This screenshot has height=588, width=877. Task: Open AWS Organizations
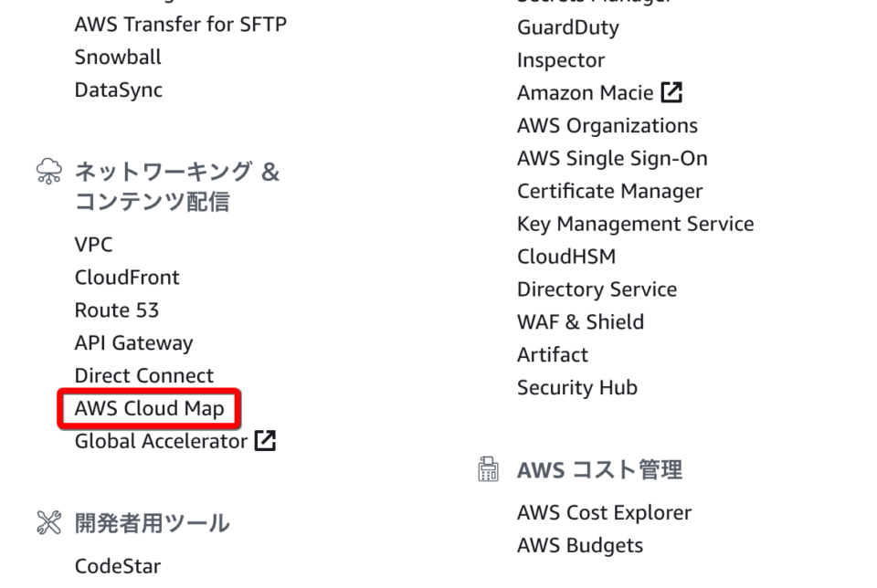[x=608, y=125]
